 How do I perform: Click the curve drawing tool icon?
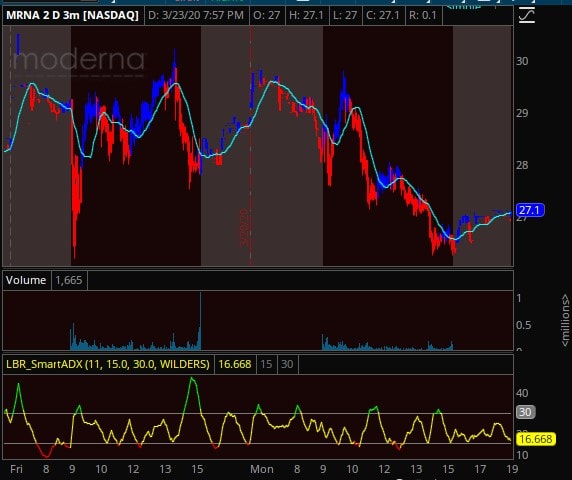tap(527, 16)
